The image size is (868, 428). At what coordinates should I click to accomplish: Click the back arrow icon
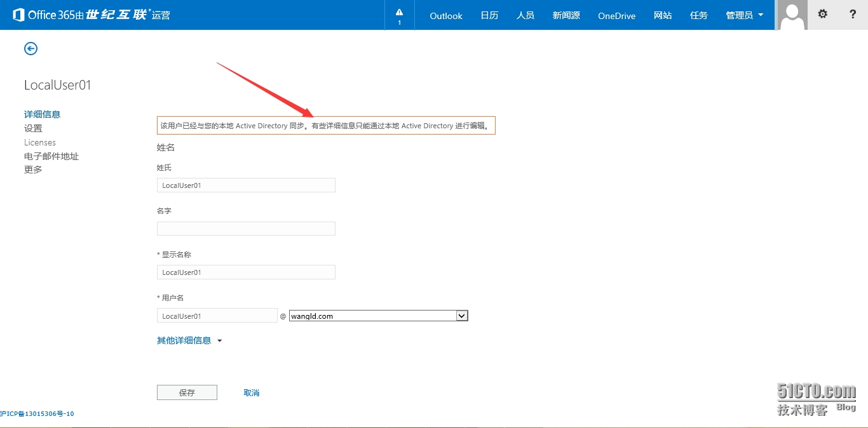pyautogui.click(x=31, y=48)
